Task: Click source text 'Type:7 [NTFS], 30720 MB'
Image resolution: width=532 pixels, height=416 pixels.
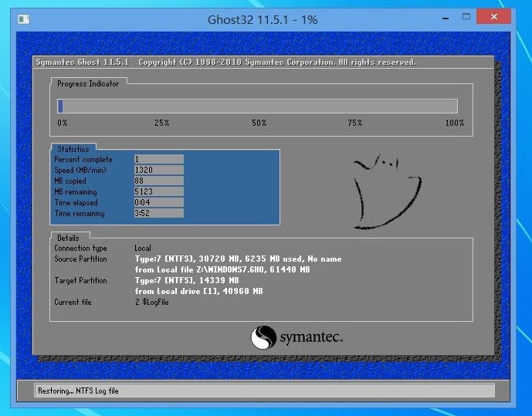Action: point(187,259)
